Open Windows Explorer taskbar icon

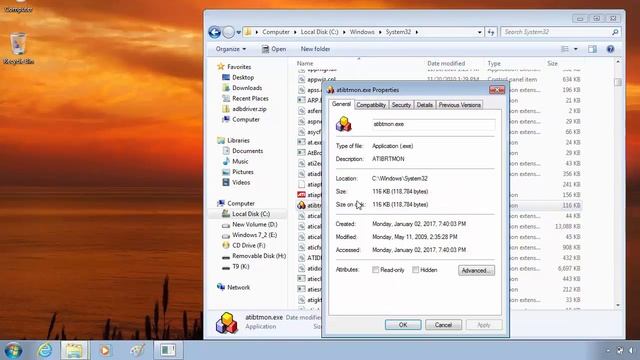pos(74,350)
